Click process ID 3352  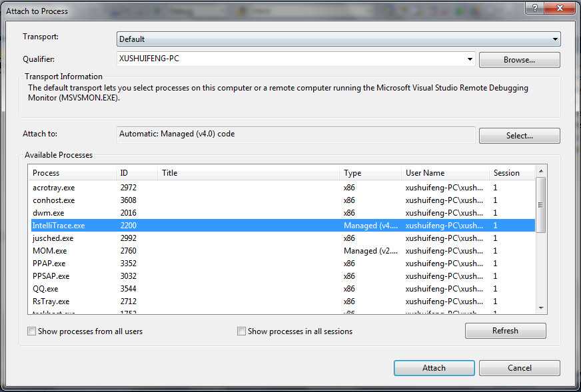point(128,263)
